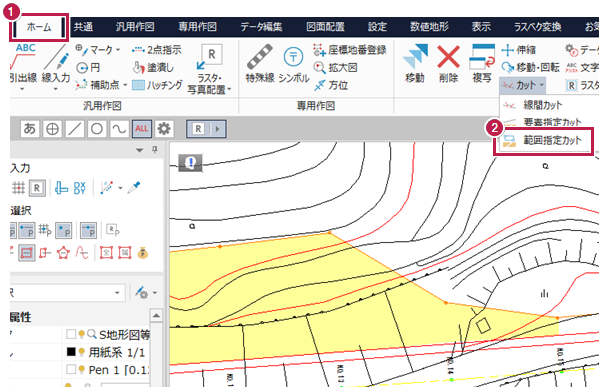Switch to the 図面配置 tab

point(325,27)
